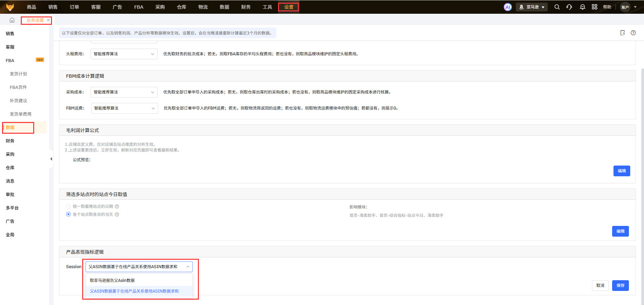Click 编辑 in the 筛选多站点时的站点今日取值 section
The width and height of the screenshot is (644, 305).
coord(621,231)
